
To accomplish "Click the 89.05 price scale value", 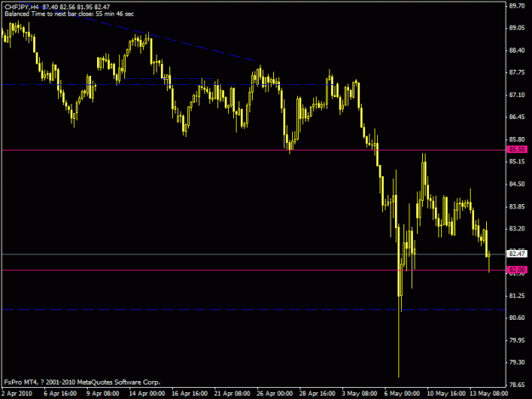I will 517,28.
